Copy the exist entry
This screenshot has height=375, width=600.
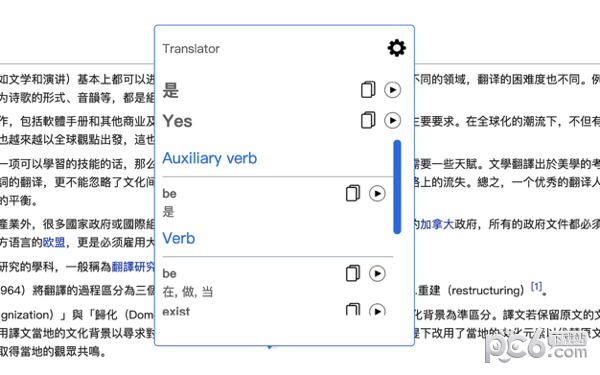(x=353, y=310)
